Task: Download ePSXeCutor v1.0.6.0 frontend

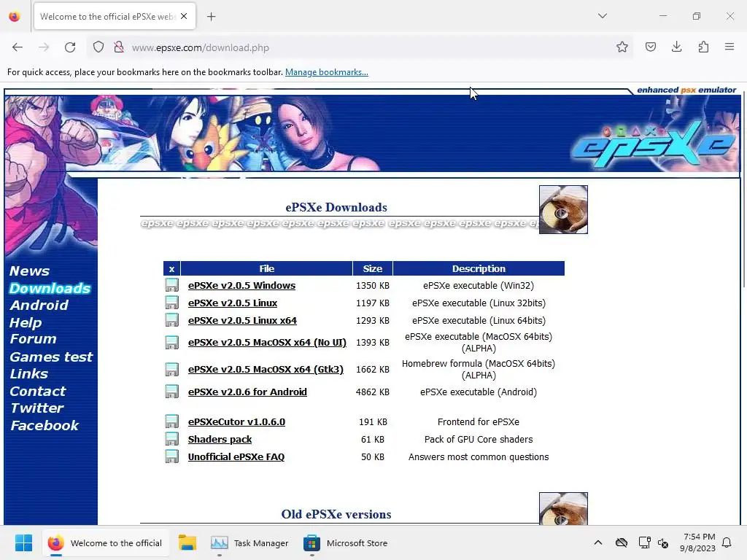Action: click(x=236, y=422)
